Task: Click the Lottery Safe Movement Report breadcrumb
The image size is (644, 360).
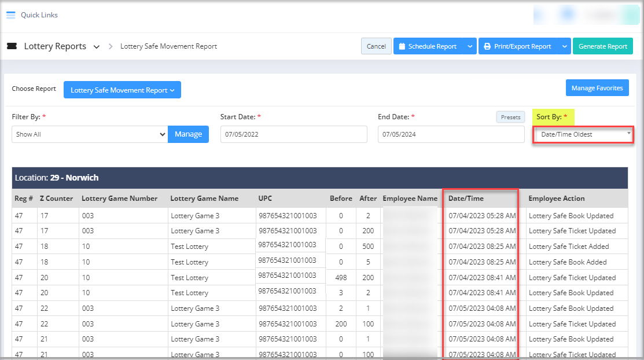Action: click(x=168, y=46)
